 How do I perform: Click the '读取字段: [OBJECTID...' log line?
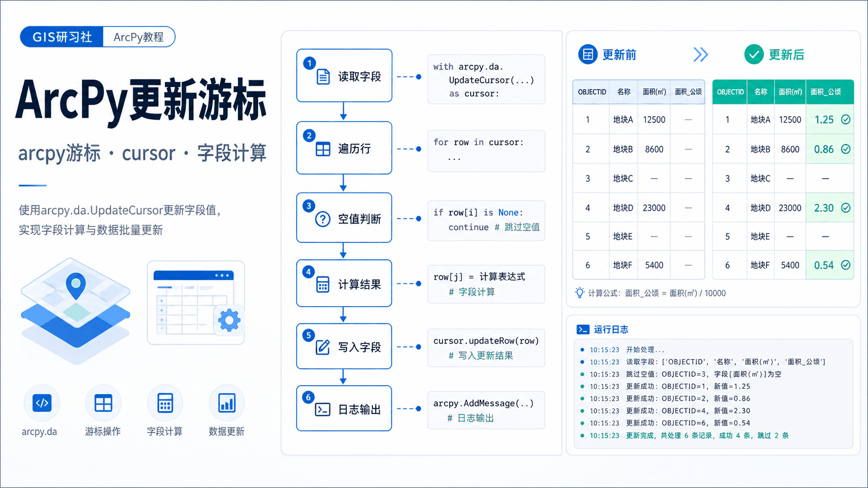coord(726,362)
